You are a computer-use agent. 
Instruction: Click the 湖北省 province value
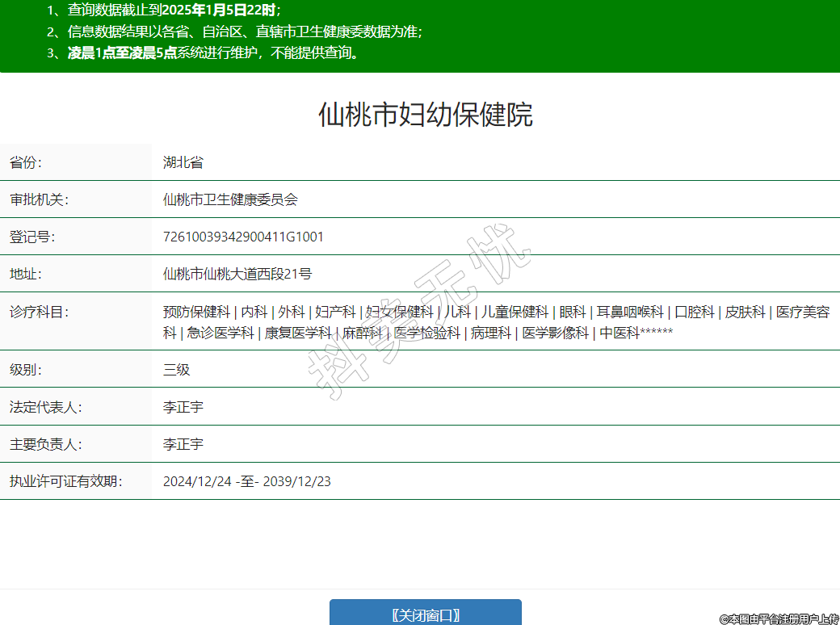[183, 162]
